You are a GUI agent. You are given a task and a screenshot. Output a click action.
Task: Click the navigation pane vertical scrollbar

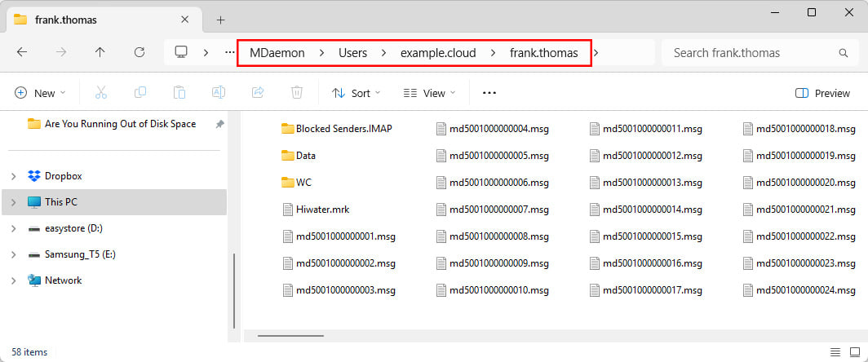[x=235, y=291]
